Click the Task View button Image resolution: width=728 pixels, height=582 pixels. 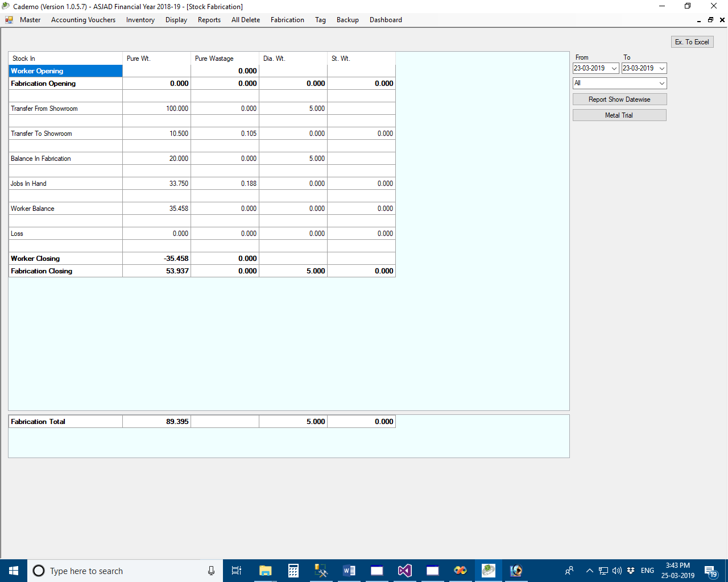(x=237, y=571)
